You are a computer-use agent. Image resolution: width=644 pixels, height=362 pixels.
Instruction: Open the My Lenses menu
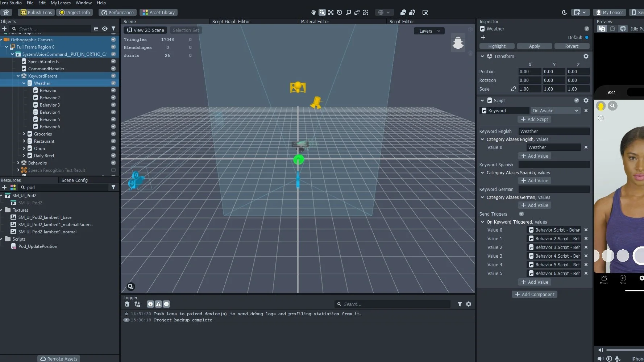click(x=61, y=3)
